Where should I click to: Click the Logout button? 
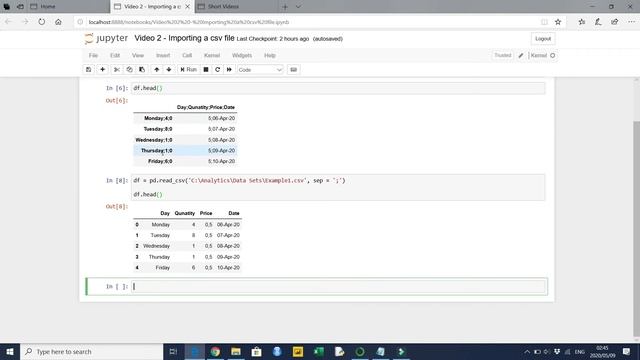pyautogui.click(x=543, y=39)
